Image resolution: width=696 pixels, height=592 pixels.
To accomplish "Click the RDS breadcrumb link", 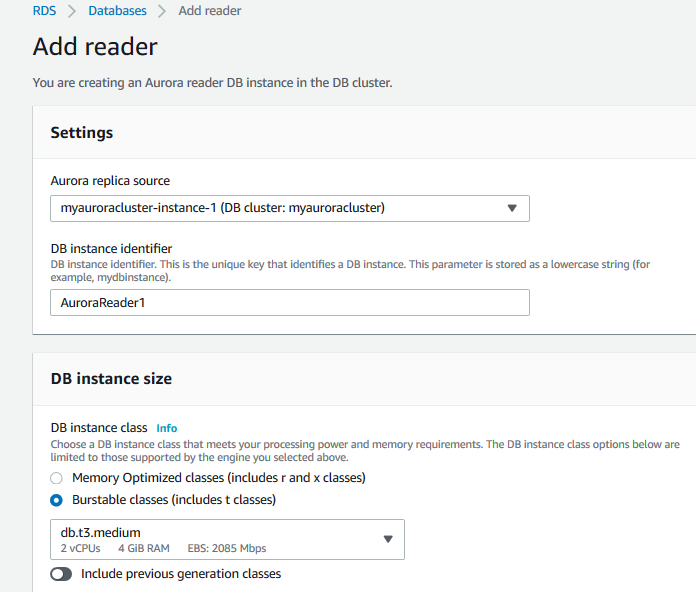I will tap(46, 11).
